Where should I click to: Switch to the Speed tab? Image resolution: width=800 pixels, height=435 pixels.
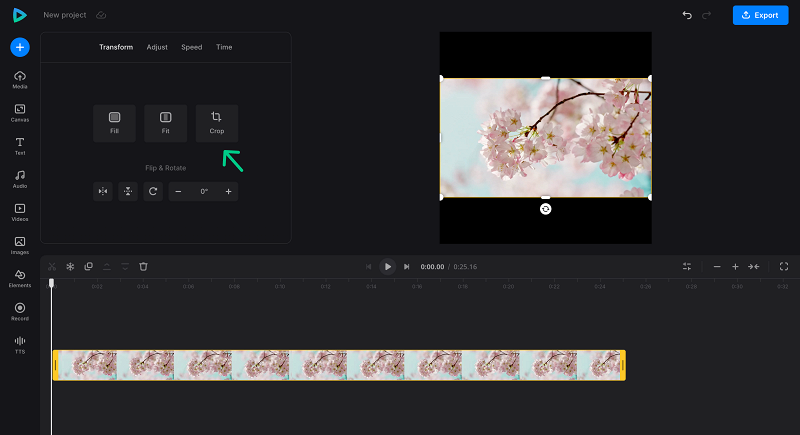pos(192,47)
